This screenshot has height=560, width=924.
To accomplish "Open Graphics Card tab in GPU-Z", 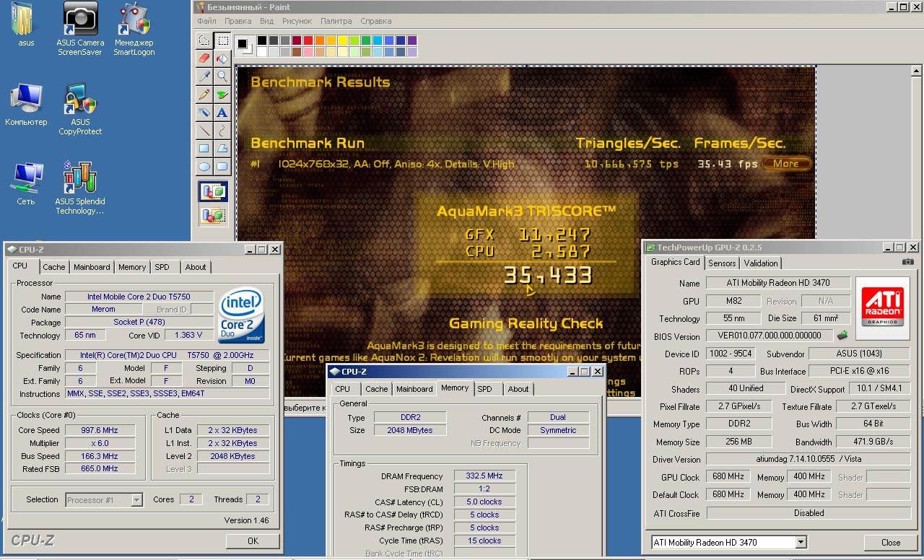I will (x=675, y=262).
